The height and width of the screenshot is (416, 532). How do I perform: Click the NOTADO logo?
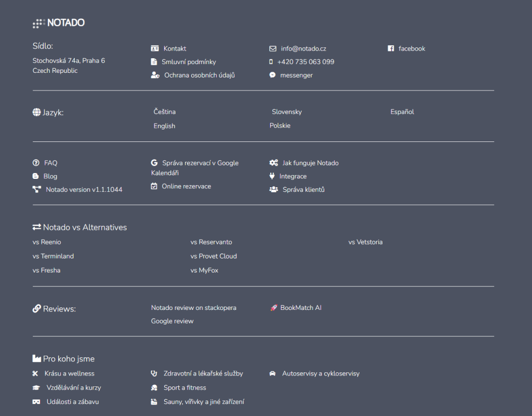(58, 23)
